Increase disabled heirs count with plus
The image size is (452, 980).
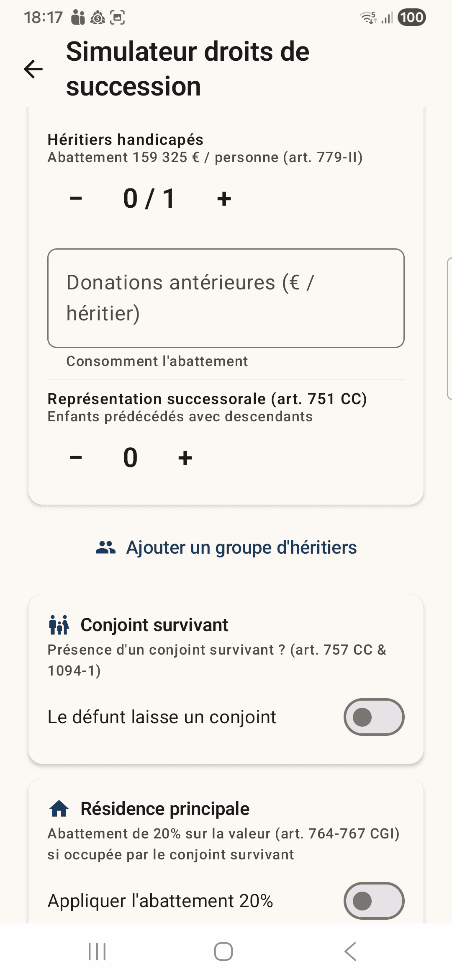(224, 198)
